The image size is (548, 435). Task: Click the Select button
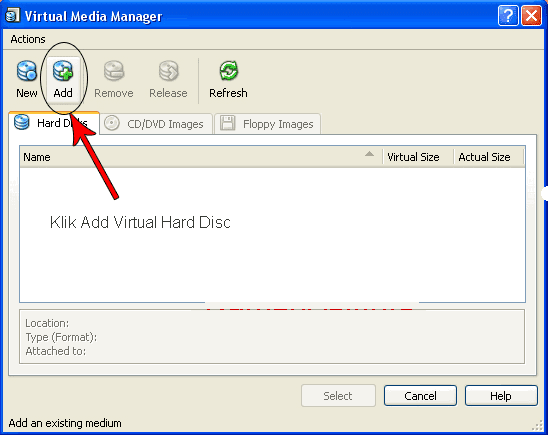(338, 396)
